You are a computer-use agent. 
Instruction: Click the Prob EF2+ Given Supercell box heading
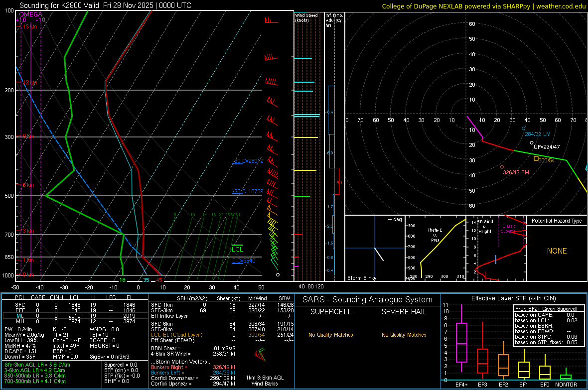[546, 309]
